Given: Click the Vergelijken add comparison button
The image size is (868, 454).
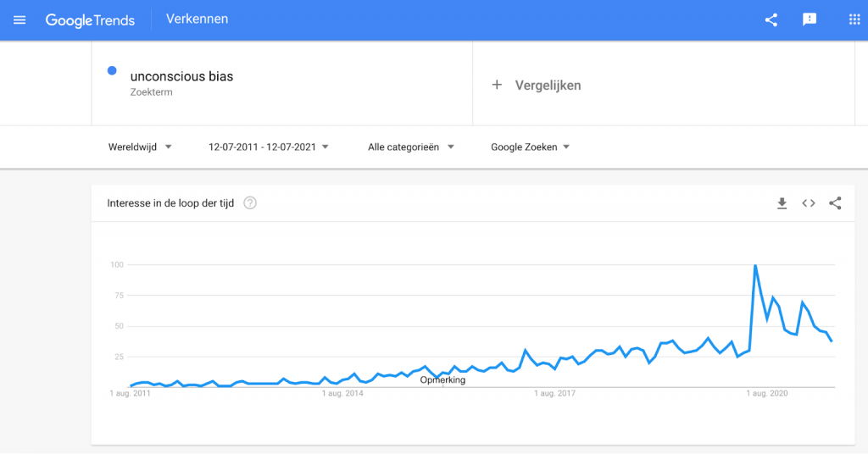Looking at the screenshot, I should 536,86.
